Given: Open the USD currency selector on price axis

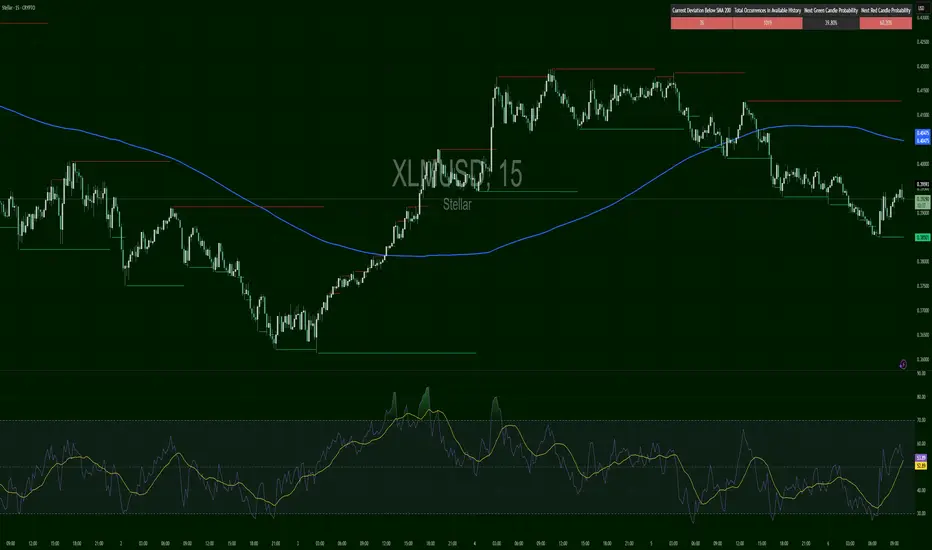Looking at the screenshot, I should (922, 9).
